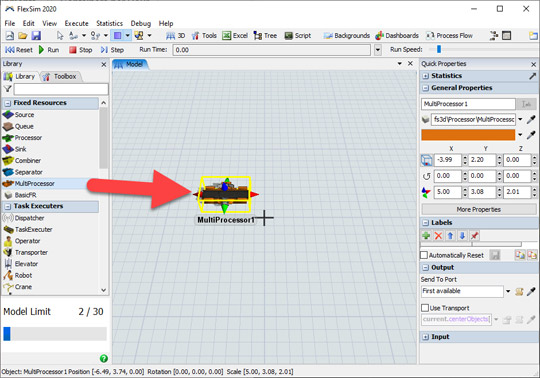
Task: Switch to the Toolbox tab
Action: tap(60, 76)
